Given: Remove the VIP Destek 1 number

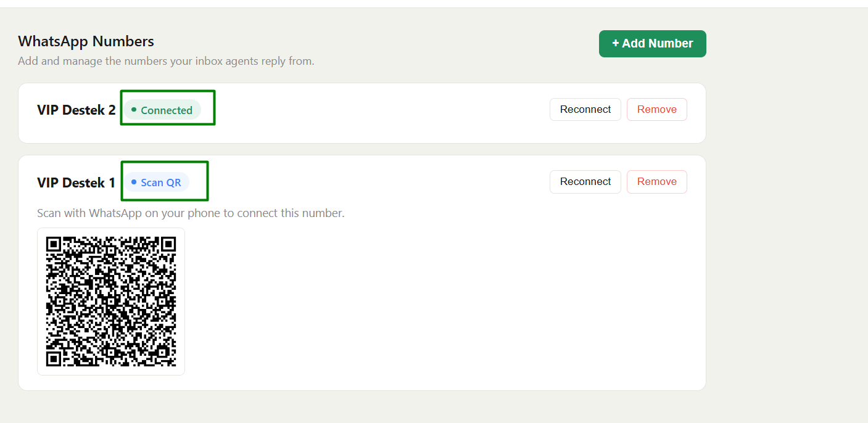Looking at the screenshot, I should [656, 182].
